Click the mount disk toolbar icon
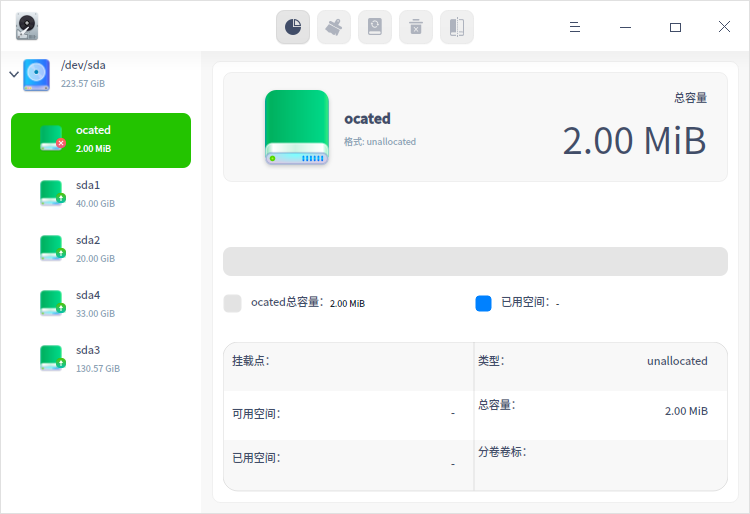Screen dimensions: 750x514 pos(375,27)
